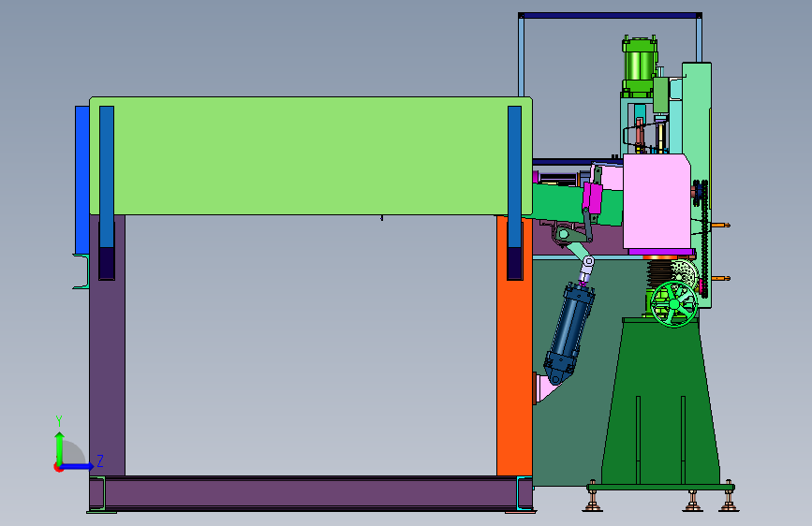
Task: Select the green spoked handwheel
Action: coord(673,304)
